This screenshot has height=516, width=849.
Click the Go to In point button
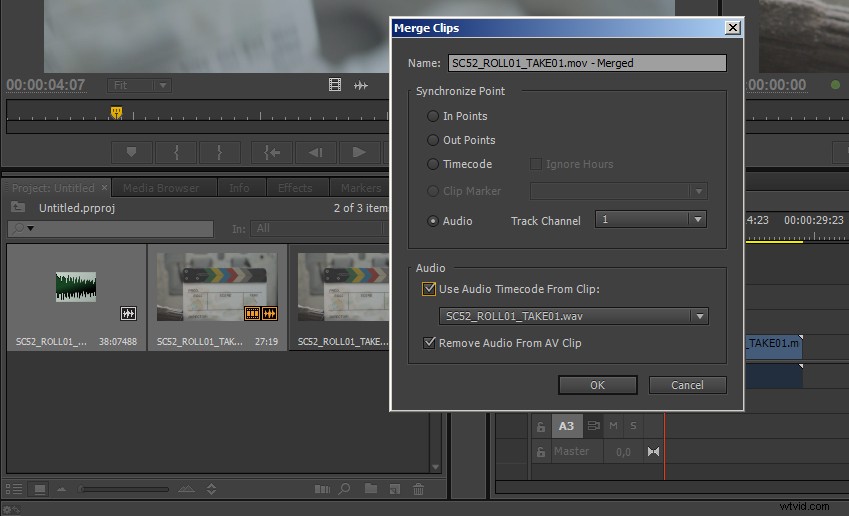[x=270, y=152]
